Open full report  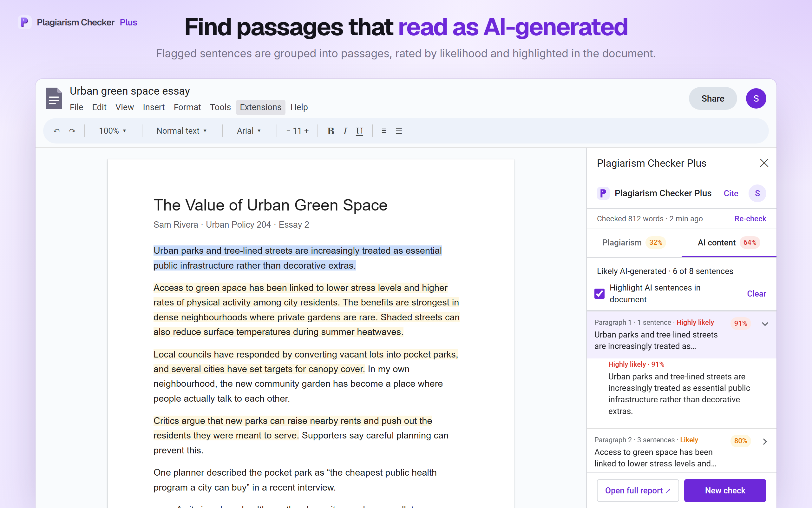point(638,490)
